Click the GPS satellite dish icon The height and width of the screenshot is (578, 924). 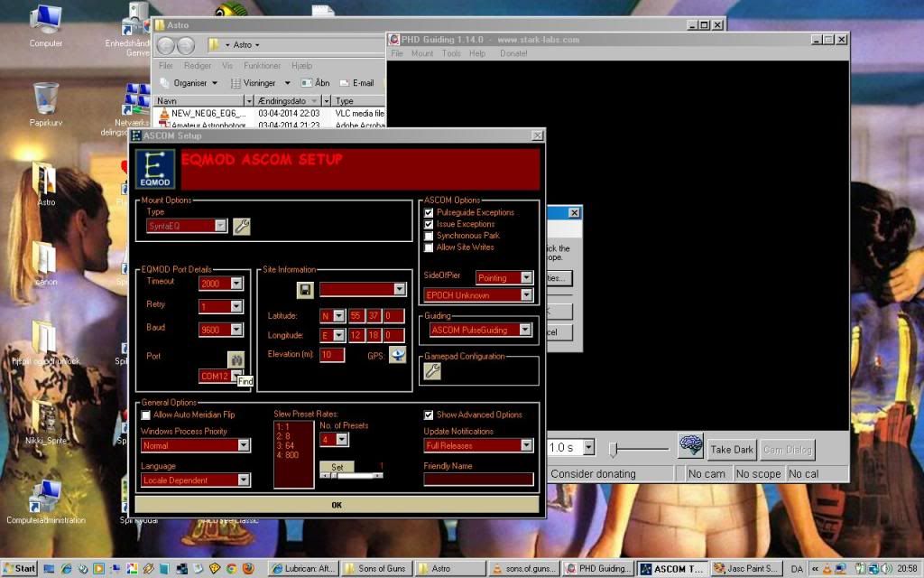[397, 355]
